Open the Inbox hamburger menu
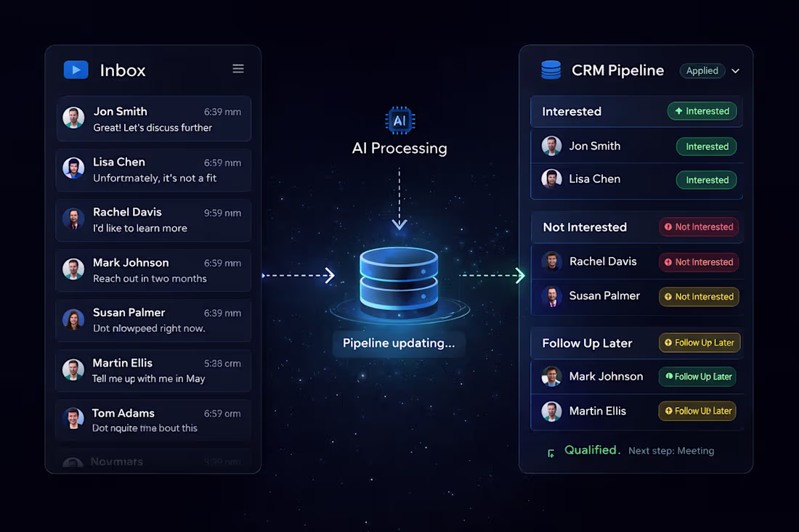The width and height of the screenshot is (799, 532). (238, 68)
